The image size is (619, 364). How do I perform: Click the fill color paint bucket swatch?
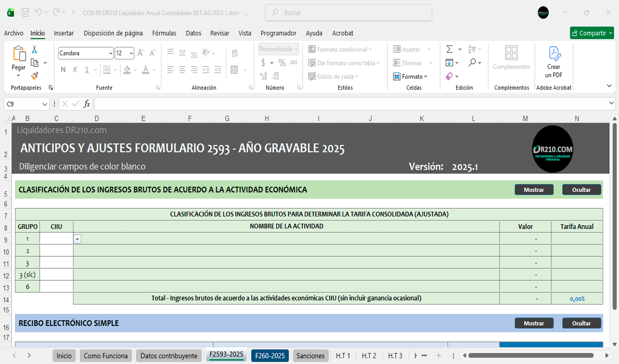127,70
